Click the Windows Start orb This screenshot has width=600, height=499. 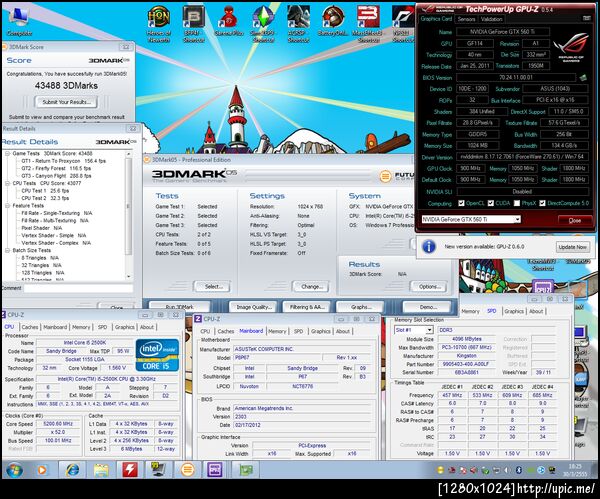pyautogui.click(x=14, y=470)
